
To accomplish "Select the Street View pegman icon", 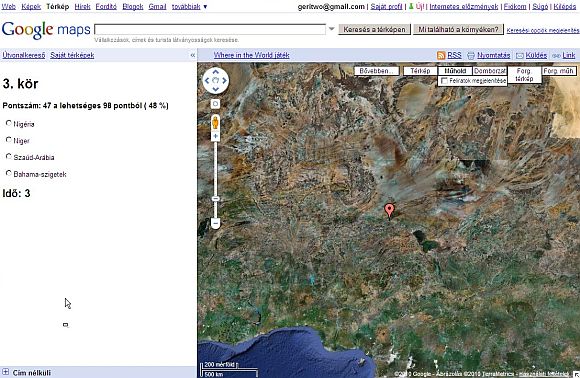I will tap(215, 122).
